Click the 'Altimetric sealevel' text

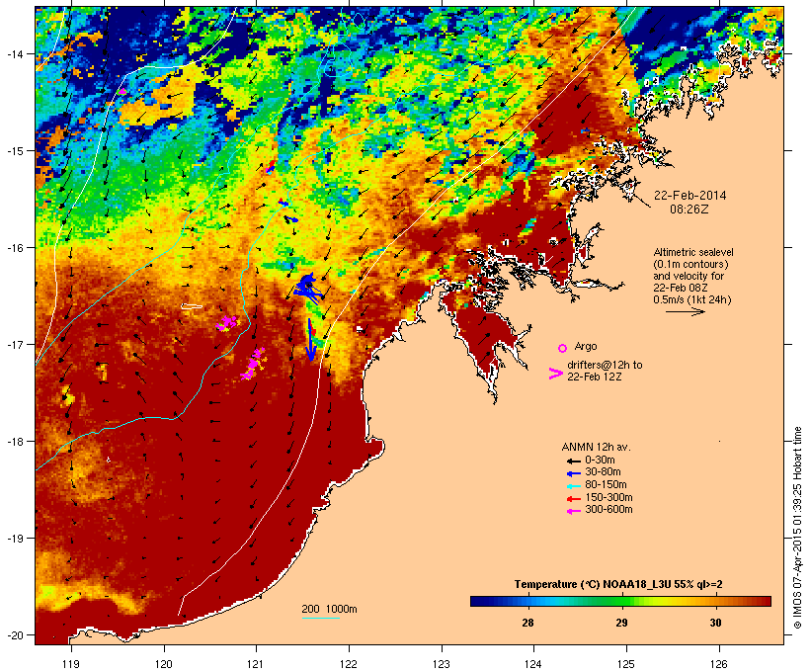pos(693,252)
